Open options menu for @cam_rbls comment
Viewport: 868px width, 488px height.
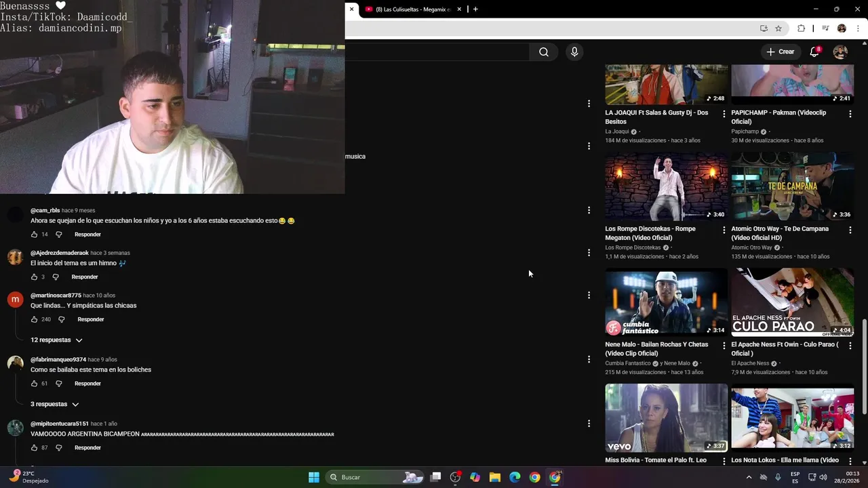coord(589,210)
